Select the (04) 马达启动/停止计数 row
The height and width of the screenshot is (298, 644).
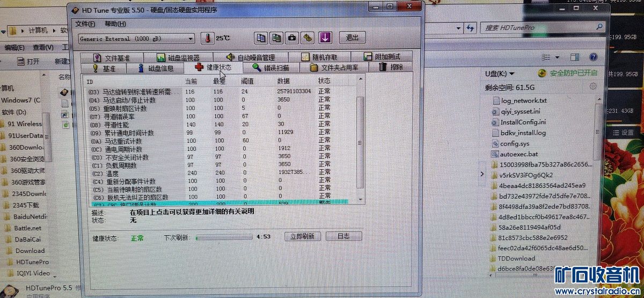218,100
